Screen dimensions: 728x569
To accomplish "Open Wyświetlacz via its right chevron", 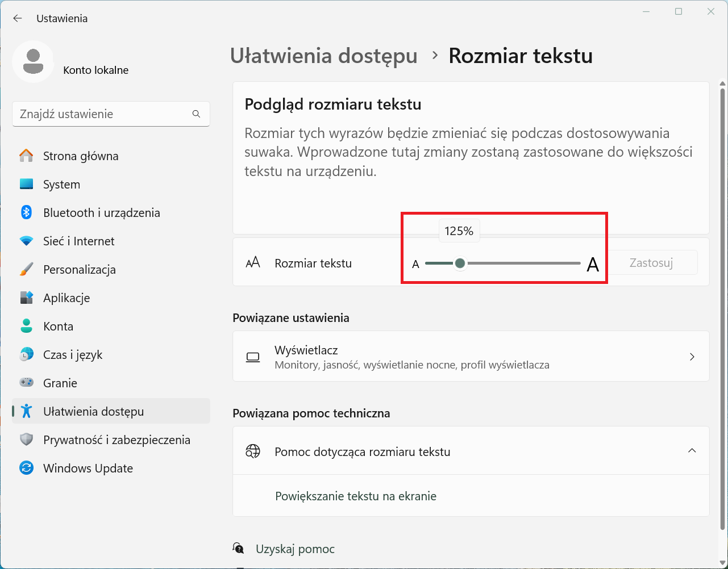I will click(x=692, y=357).
